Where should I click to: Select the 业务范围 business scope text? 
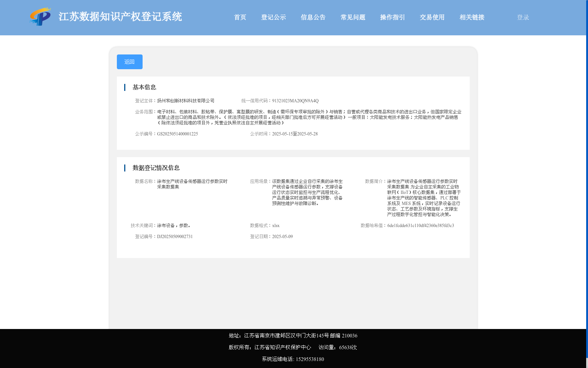tap(309, 117)
